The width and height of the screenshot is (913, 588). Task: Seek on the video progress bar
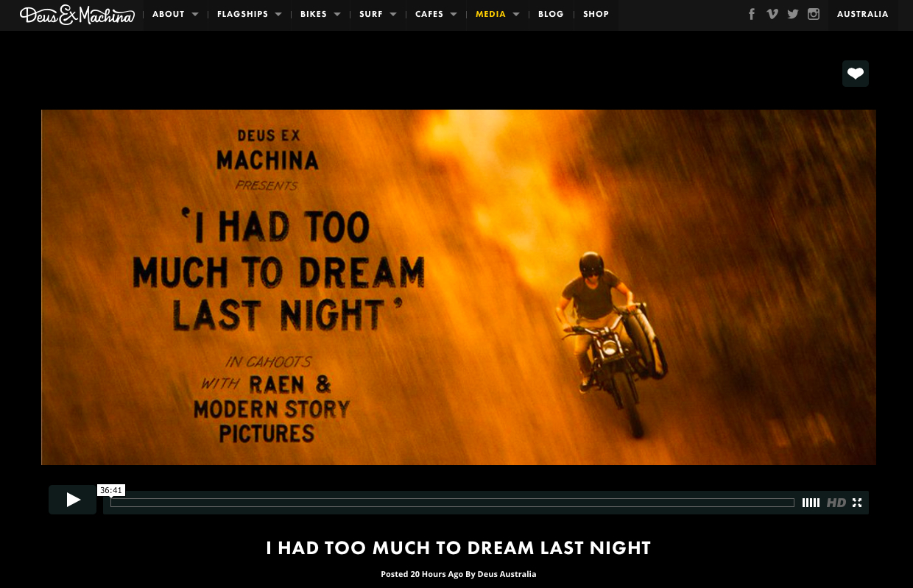click(452, 503)
